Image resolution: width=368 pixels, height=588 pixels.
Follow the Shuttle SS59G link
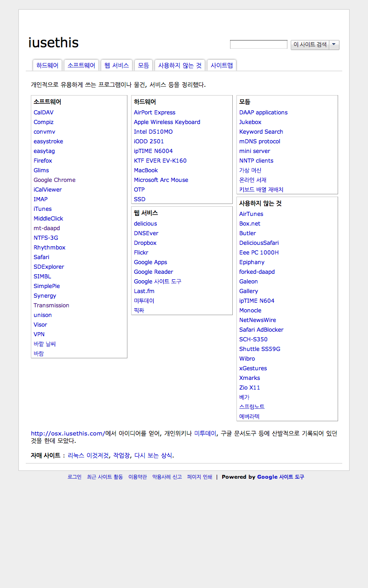click(x=260, y=349)
